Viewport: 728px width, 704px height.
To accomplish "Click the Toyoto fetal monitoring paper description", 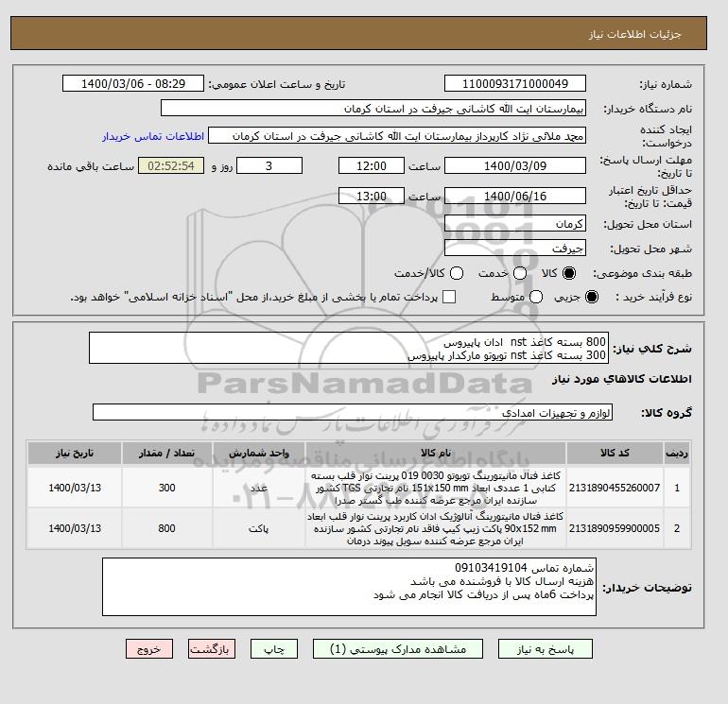I will [436, 488].
